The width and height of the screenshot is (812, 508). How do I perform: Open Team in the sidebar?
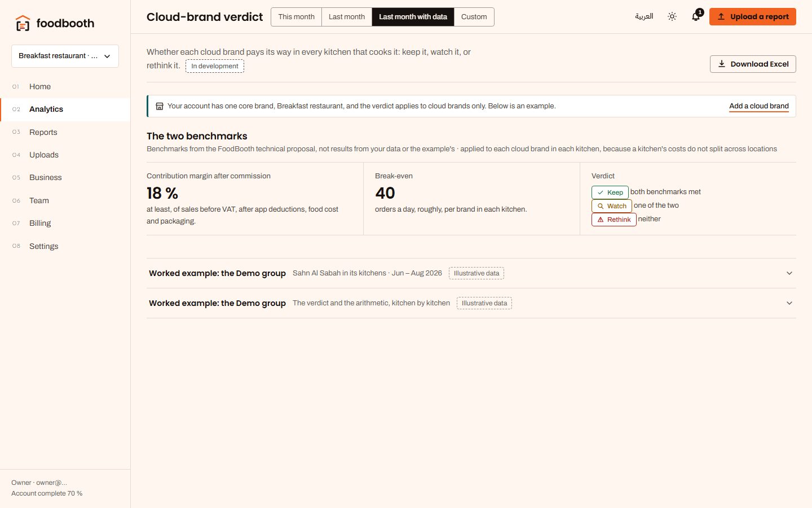(x=65, y=200)
